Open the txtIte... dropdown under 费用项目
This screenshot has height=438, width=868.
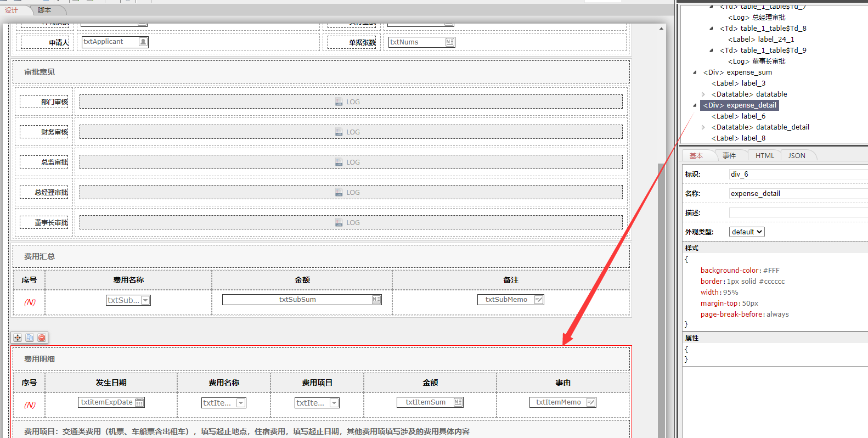(334, 403)
